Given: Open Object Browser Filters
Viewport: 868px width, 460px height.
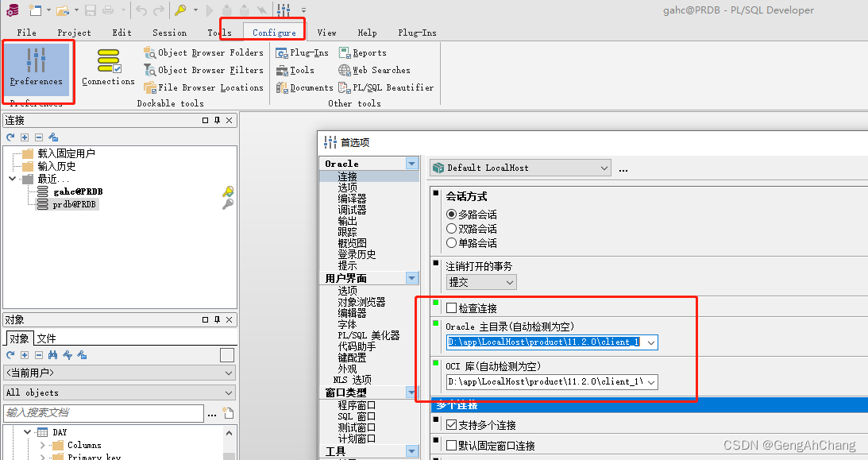Looking at the screenshot, I should (x=204, y=70).
